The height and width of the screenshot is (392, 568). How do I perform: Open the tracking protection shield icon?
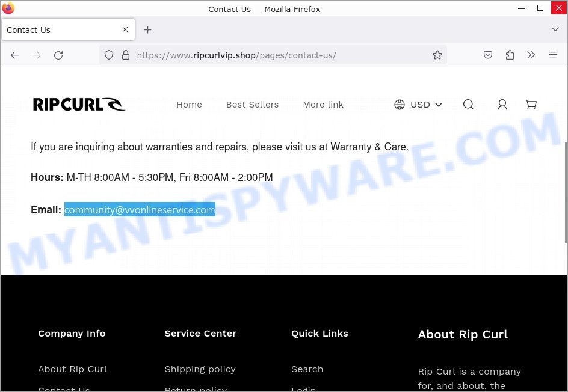tap(109, 55)
